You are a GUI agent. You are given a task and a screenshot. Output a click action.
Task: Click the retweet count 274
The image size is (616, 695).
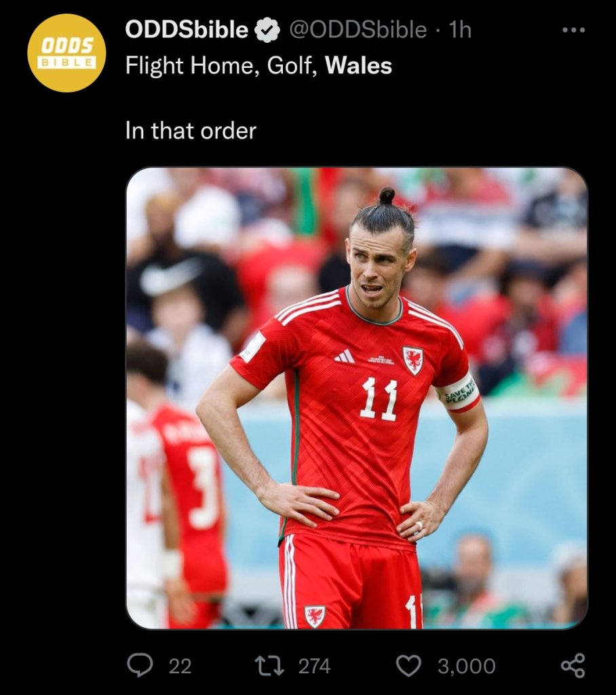pyautogui.click(x=314, y=666)
